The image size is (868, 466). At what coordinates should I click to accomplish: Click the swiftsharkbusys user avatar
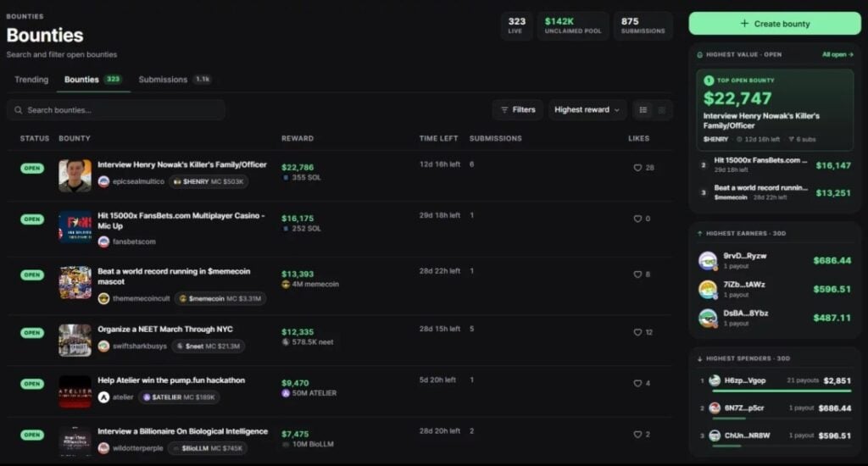[x=103, y=347]
